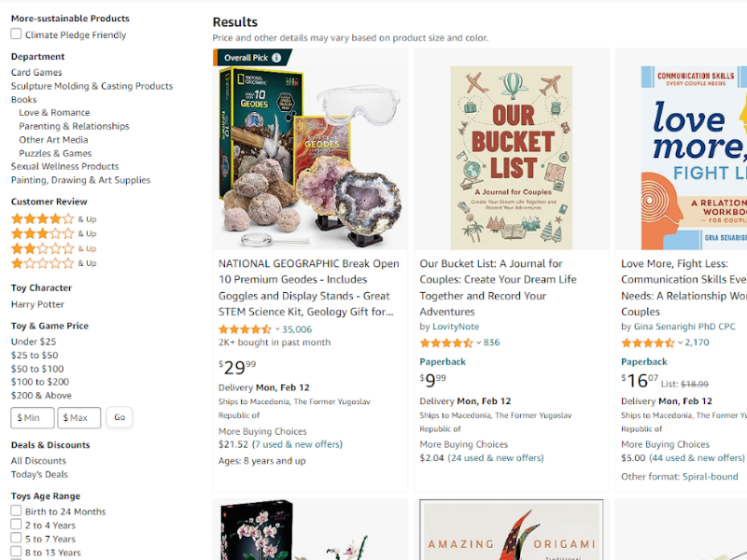Expand rating popover arrow beside 2,170
Screen dimensions: 747x560
680,343
